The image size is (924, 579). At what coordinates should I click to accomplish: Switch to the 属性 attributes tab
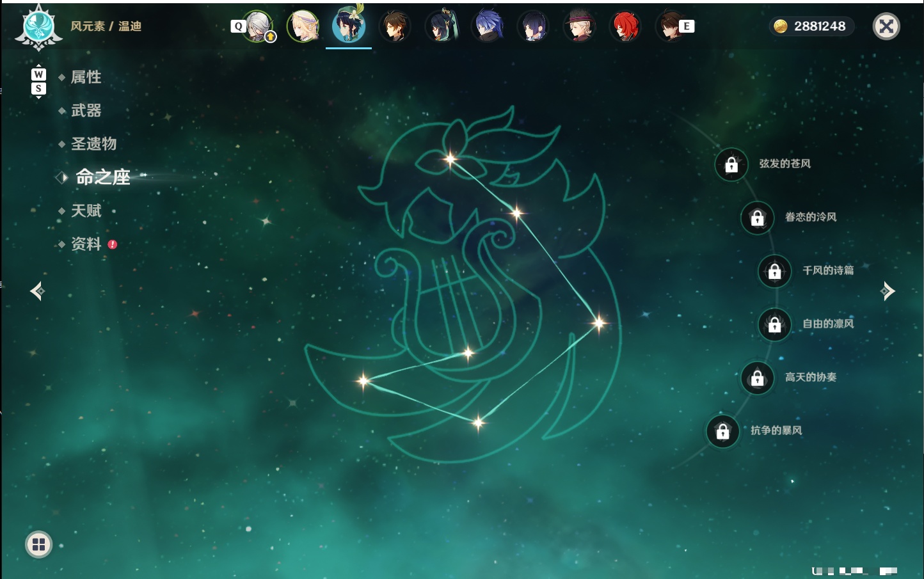point(86,77)
